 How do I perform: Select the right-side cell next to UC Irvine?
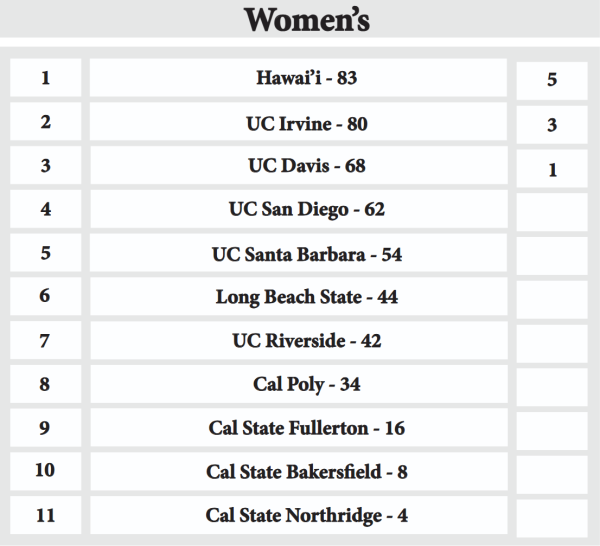point(552,125)
